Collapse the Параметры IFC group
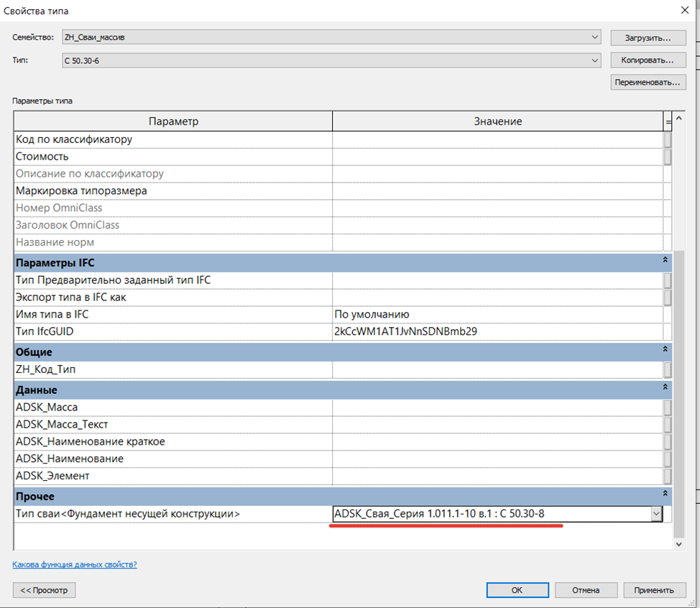This screenshot has width=700, height=608. pos(665,260)
